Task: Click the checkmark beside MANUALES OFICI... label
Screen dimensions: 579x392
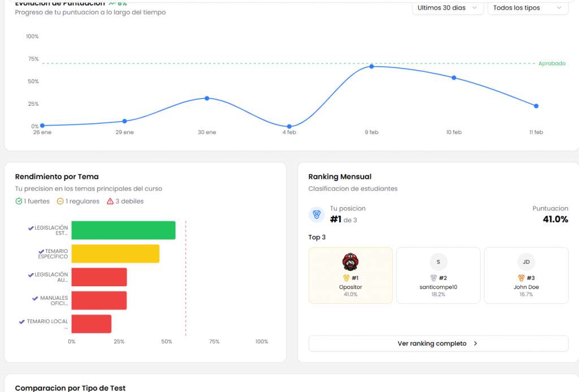Action: click(36, 298)
